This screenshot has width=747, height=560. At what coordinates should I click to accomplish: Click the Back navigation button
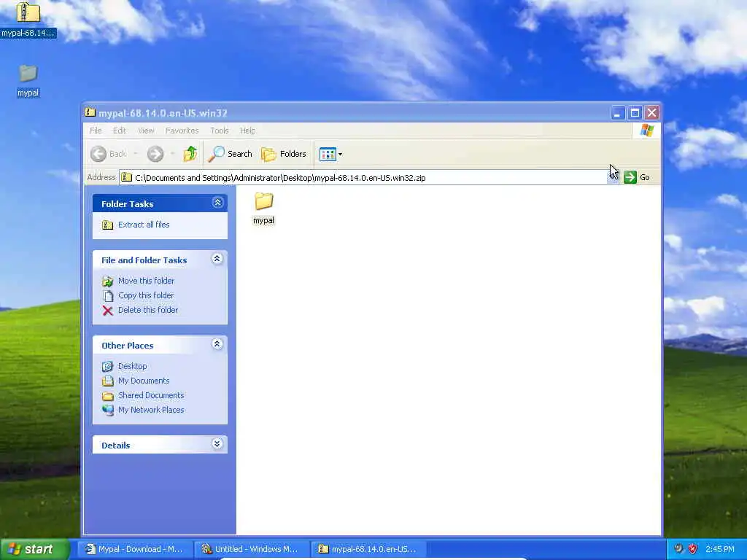click(x=109, y=154)
